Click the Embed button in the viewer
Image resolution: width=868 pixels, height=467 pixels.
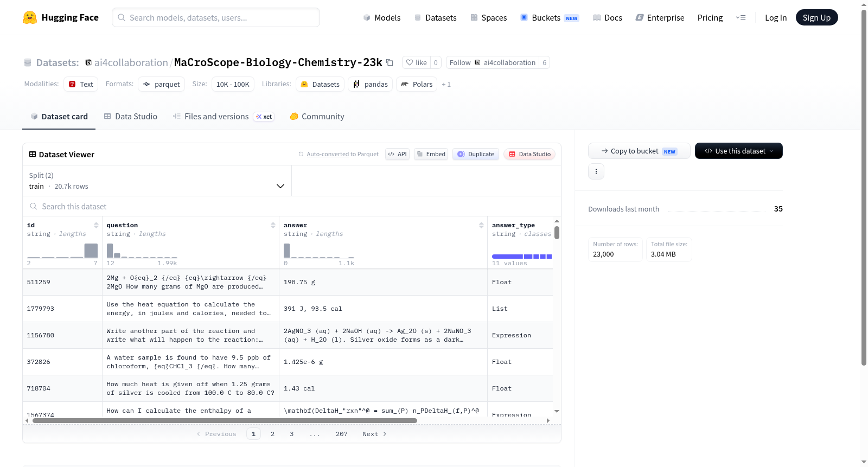[x=431, y=154]
